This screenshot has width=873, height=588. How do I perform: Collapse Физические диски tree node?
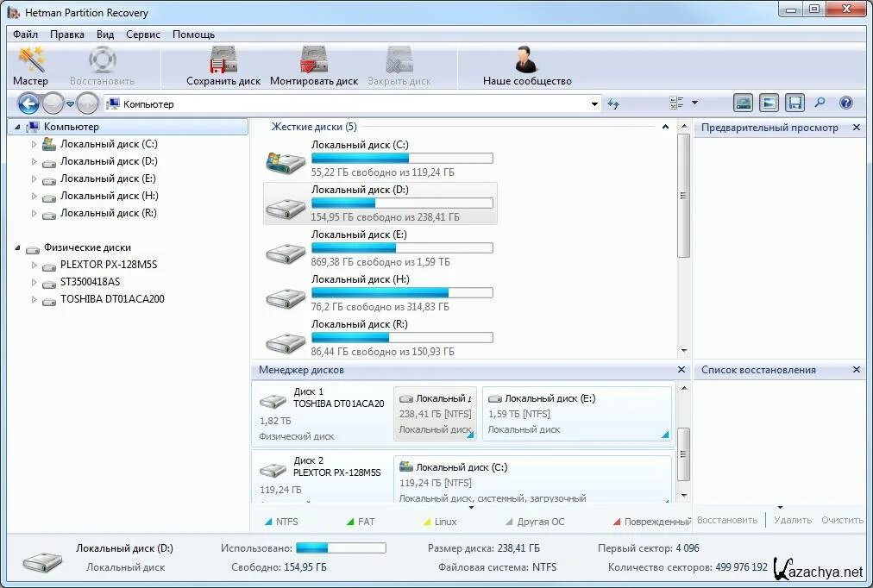[x=17, y=247]
